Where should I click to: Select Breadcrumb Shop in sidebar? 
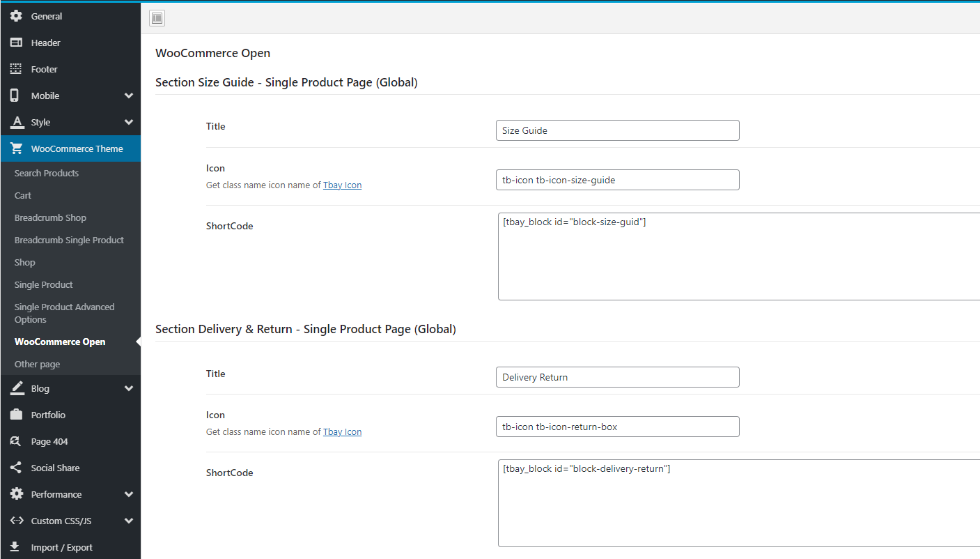pyautogui.click(x=50, y=217)
